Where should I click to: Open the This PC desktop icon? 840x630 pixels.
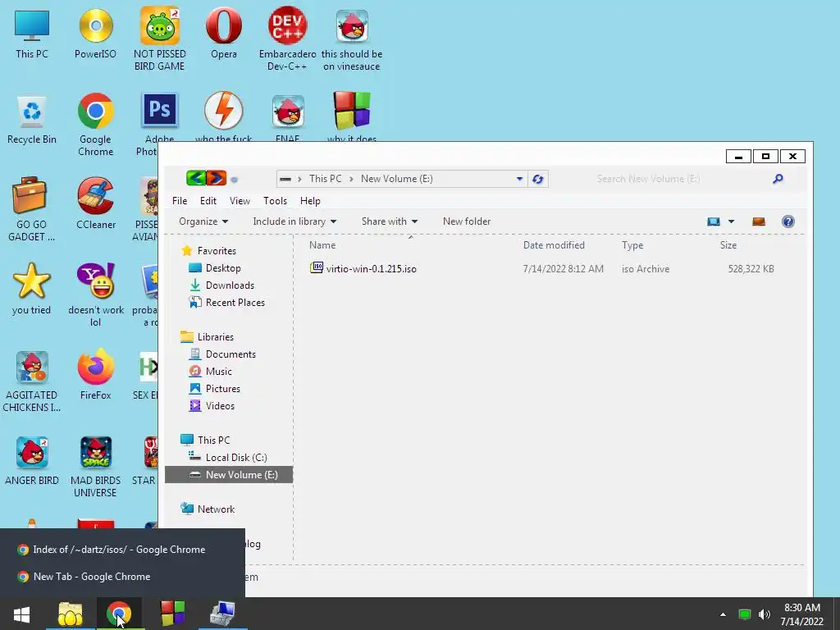tap(32, 33)
